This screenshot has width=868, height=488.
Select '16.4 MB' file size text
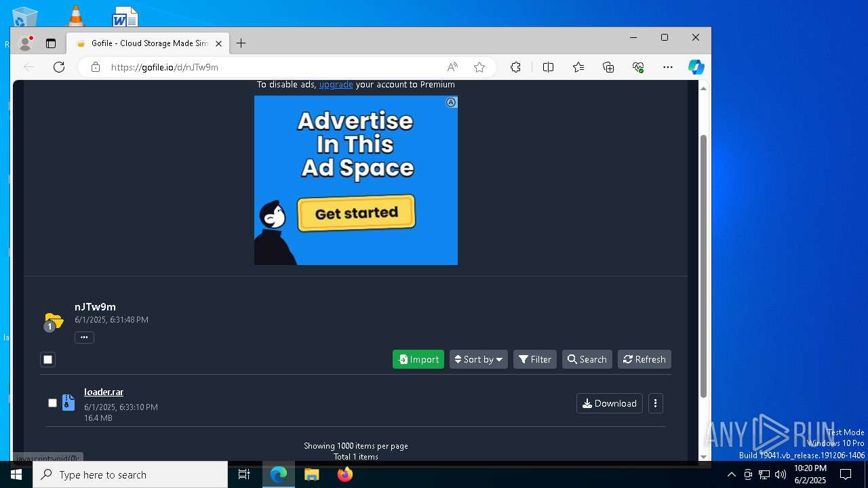98,418
